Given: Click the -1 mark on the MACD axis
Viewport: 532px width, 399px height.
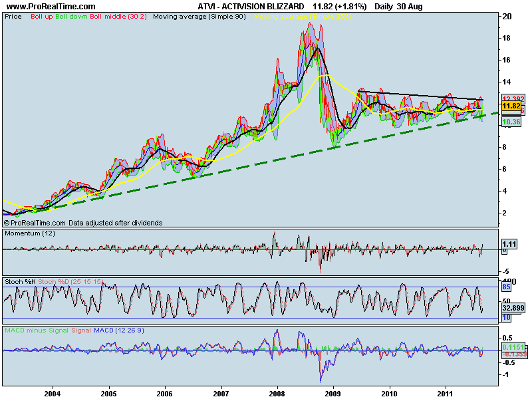Looking at the screenshot, I should [505, 374].
